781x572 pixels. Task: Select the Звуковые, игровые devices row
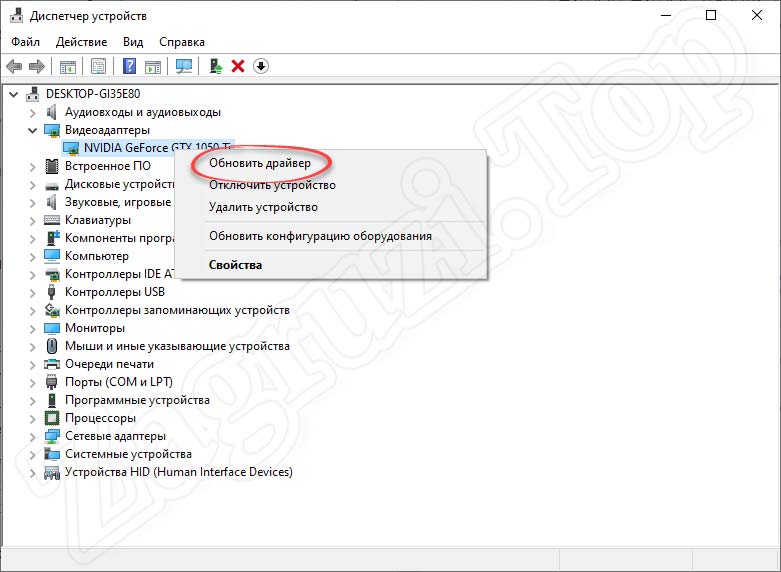(118, 202)
